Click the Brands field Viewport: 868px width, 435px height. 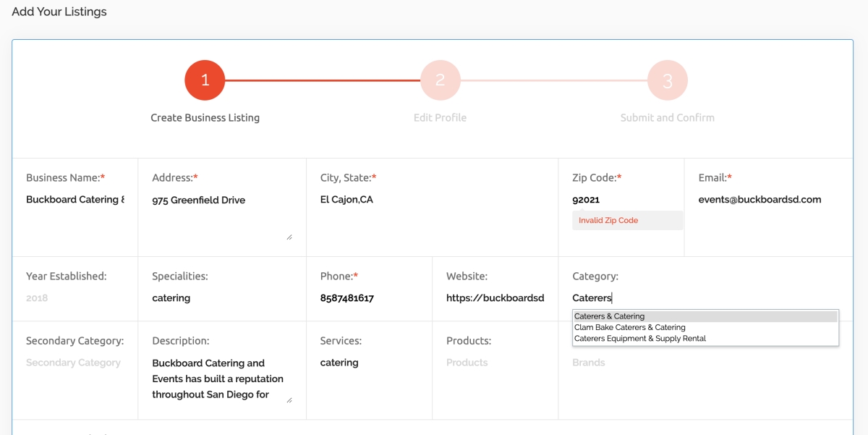pyautogui.click(x=705, y=363)
